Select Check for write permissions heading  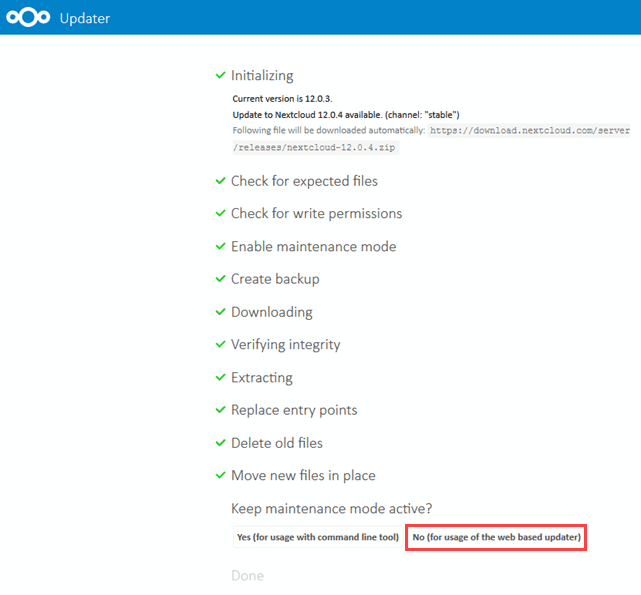(316, 214)
